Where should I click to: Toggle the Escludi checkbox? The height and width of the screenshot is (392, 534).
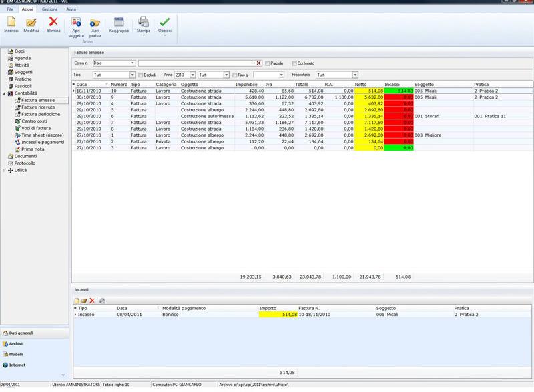[140, 75]
